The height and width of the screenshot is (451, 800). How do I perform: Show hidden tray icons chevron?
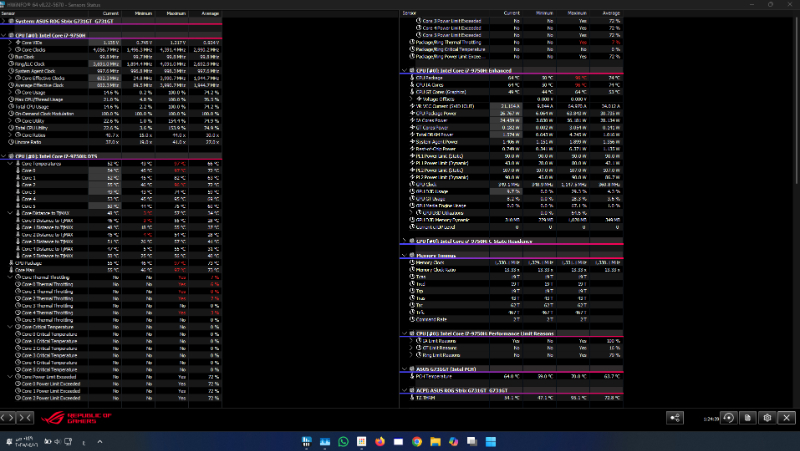[99, 441]
